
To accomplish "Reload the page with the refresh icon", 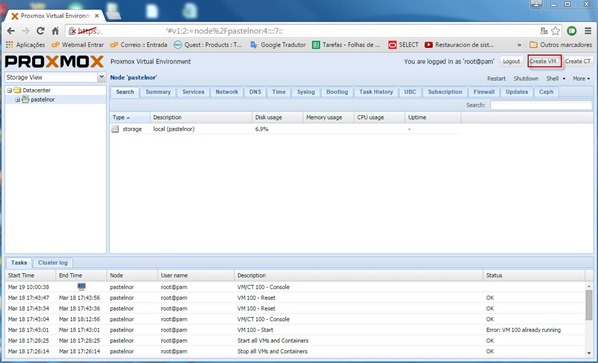I will pyautogui.click(x=40, y=31).
